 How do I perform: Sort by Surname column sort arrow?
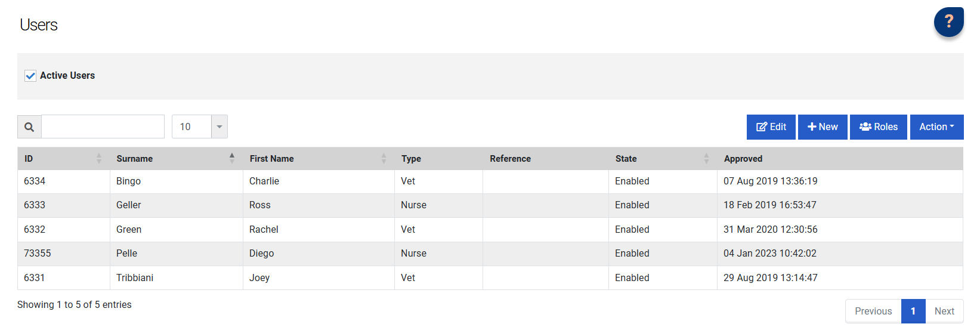point(232,158)
